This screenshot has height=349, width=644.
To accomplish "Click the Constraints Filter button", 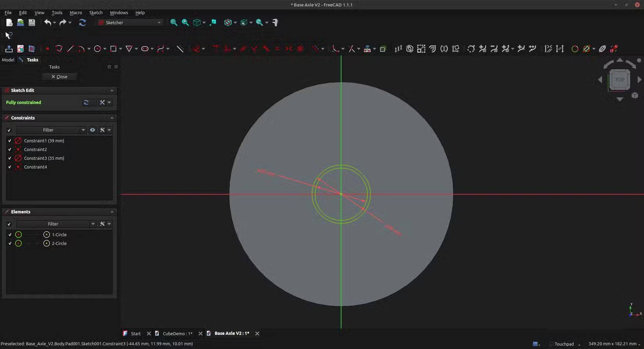I will 48,130.
